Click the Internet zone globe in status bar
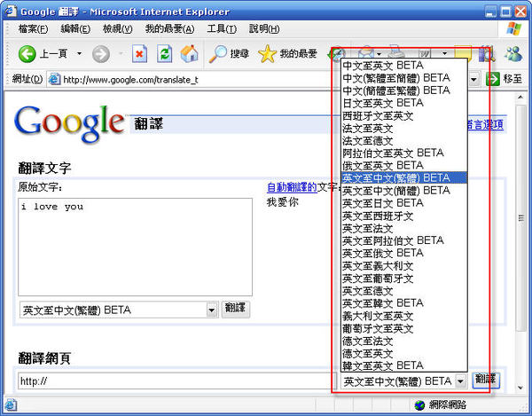Screen dimensions: 532x416 pos(419,404)
